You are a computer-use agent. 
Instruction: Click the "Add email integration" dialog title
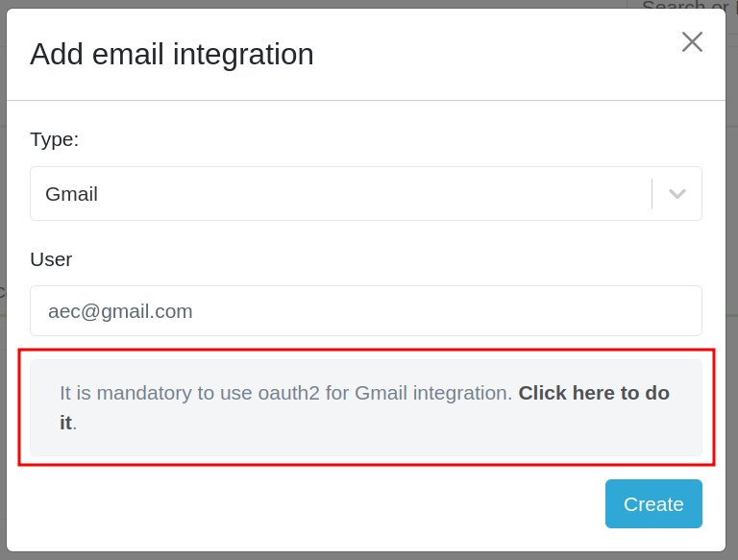pos(172,54)
